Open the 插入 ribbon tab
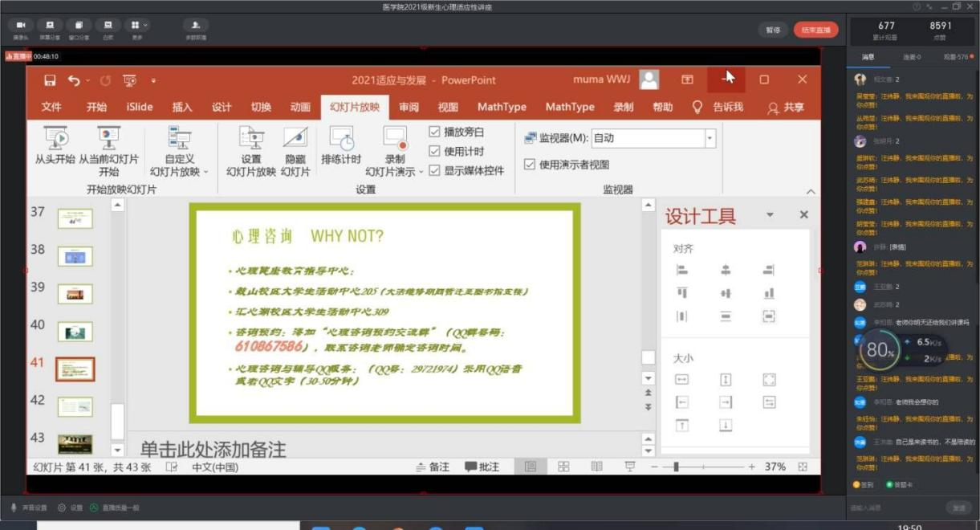The width and height of the screenshot is (980, 530). [x=182, y=107]
